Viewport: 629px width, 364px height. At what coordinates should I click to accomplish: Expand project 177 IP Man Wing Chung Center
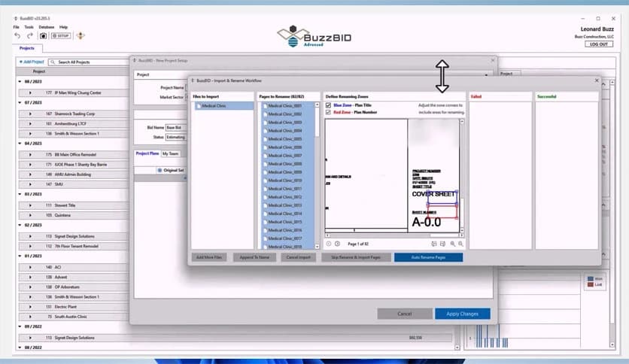pyautogui.click(x=30, y=93)
